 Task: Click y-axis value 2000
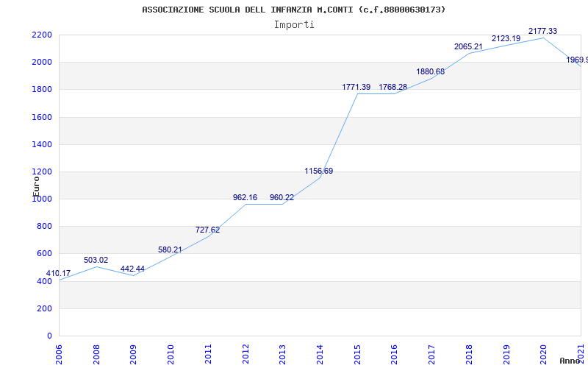point(42,63)
